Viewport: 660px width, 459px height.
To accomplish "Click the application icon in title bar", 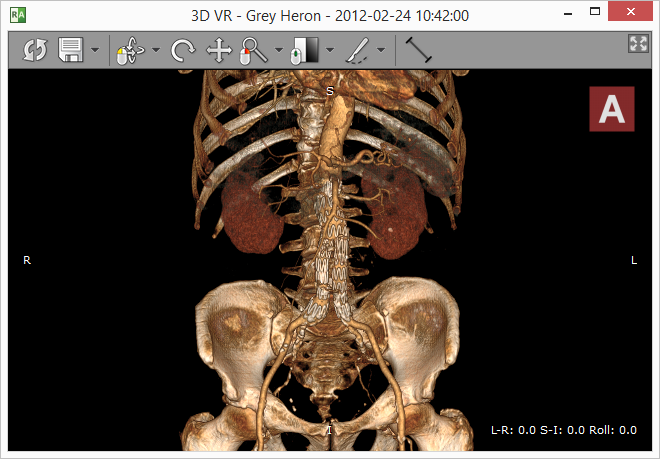I will [17, 15].
